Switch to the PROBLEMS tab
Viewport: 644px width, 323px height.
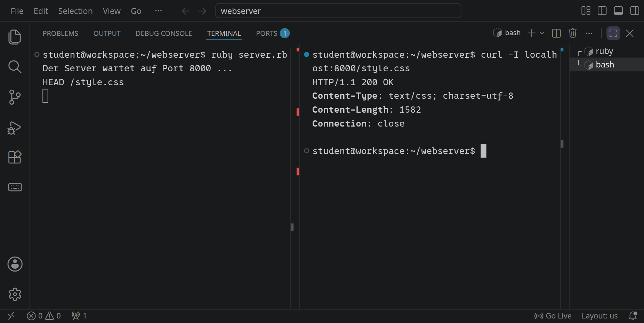point(61,33)
